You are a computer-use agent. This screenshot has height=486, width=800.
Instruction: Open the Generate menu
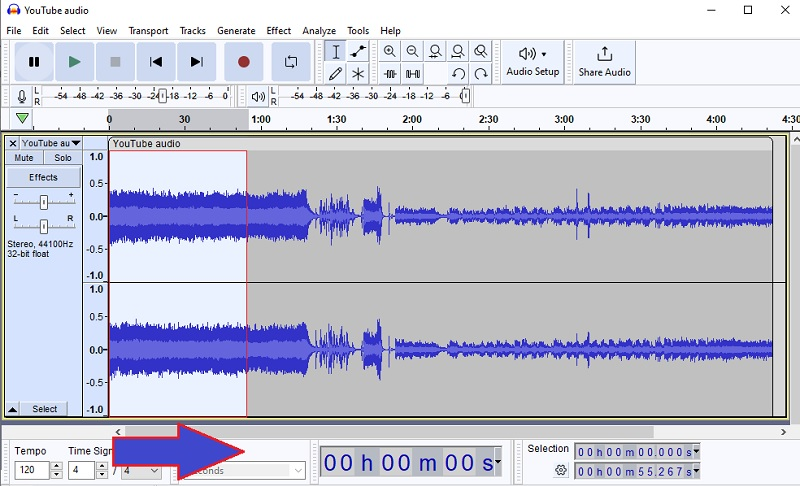click(236, 31)
